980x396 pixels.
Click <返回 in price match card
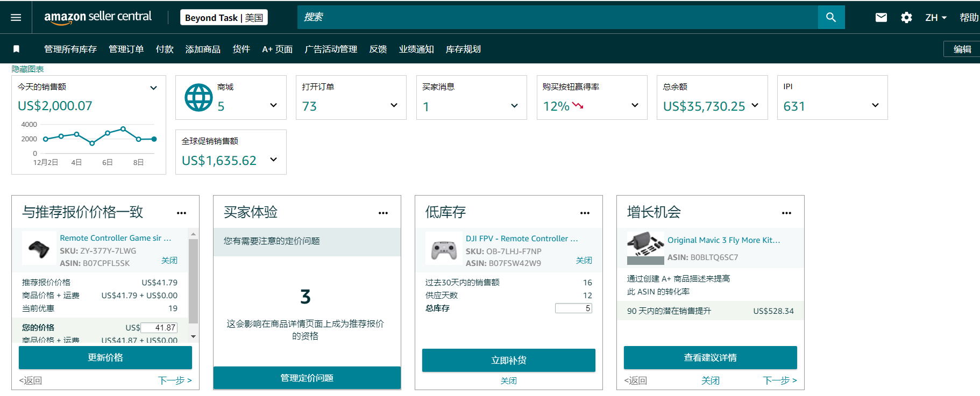[31, 380]
